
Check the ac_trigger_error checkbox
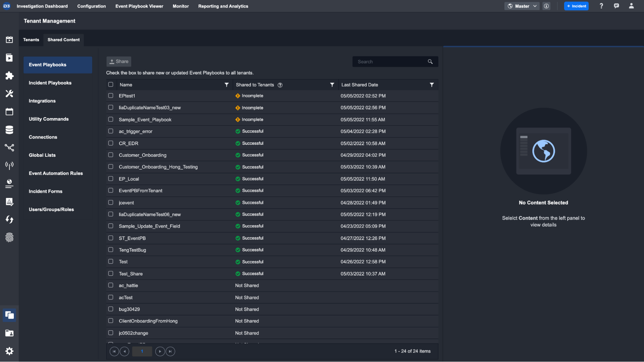(111, 131)
